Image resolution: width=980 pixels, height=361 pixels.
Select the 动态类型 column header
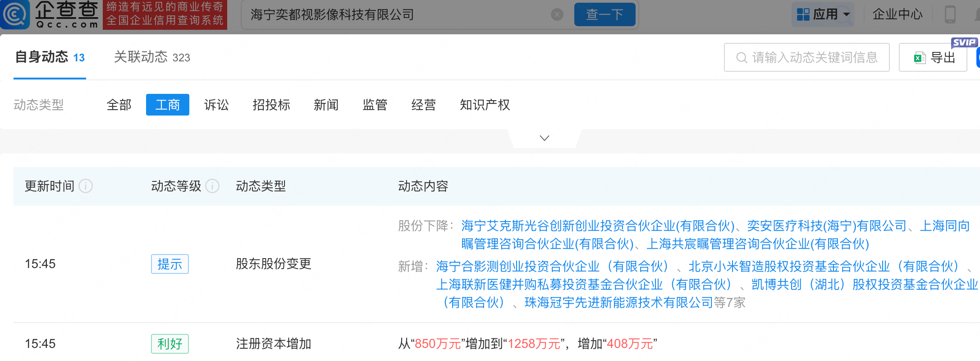tap(261, 186)
